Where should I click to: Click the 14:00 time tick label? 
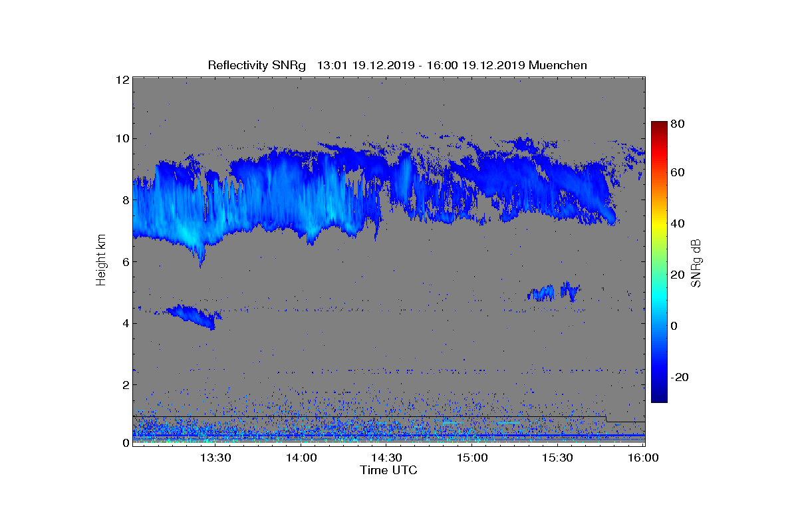pos(301,458)
